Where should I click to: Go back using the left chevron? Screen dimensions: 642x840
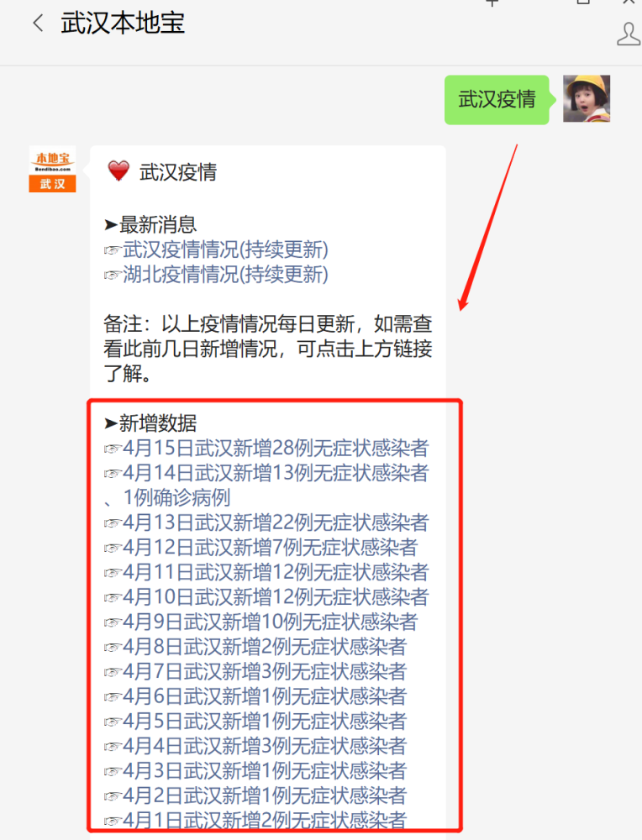pos(38,23)
